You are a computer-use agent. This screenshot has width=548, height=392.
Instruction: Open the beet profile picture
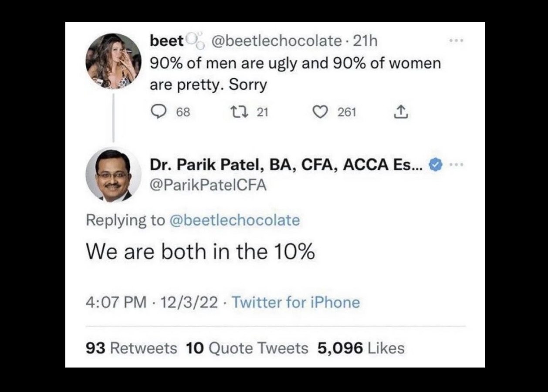tap(113, 61)
